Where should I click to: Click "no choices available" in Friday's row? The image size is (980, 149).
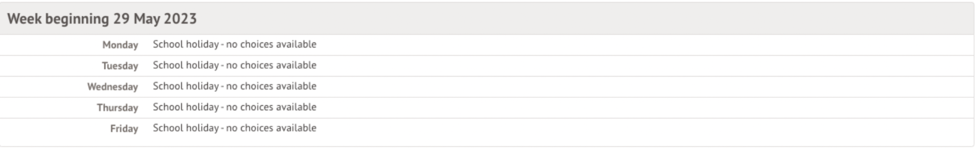[271, 128]
